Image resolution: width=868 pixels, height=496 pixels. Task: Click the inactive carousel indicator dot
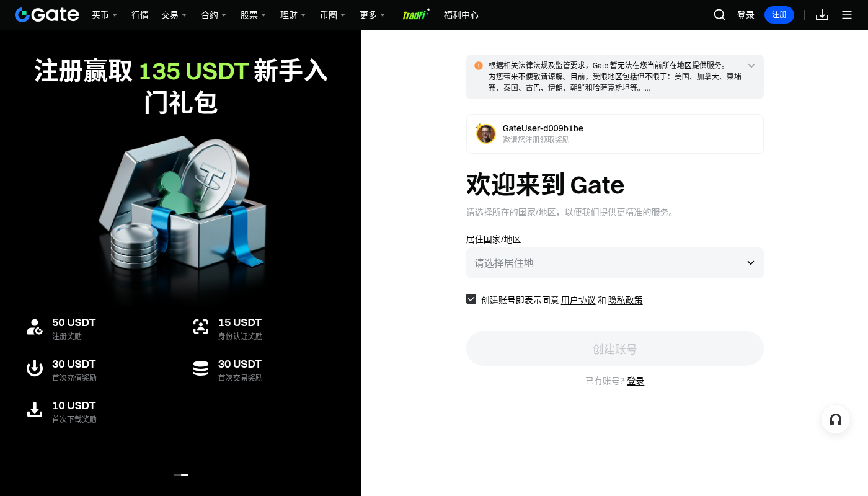[177, 475]
